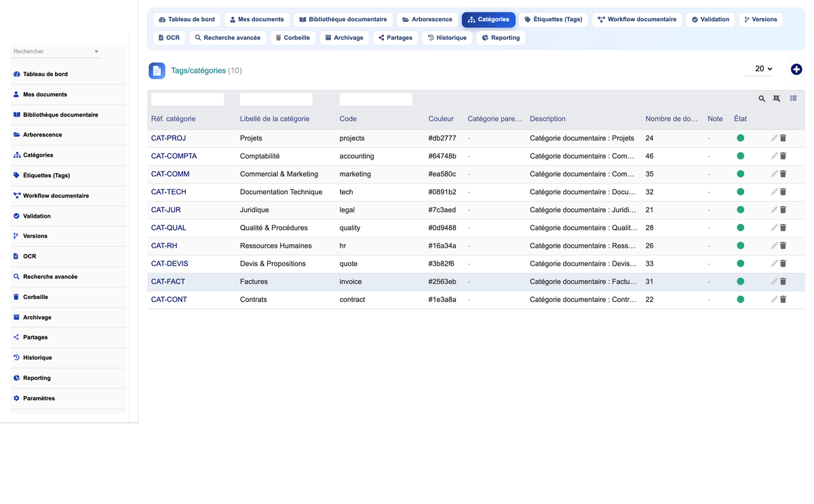Image resolution: width=814 pixels, height=504 pixels.
Task: Open Workflow documentaire top tab
Action: coord(637,20)
